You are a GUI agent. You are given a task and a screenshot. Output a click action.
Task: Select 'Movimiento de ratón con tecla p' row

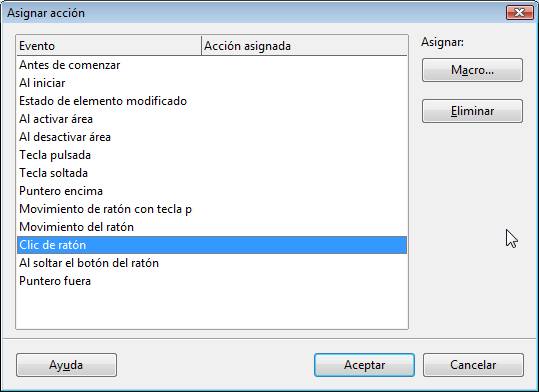[212, 209]
